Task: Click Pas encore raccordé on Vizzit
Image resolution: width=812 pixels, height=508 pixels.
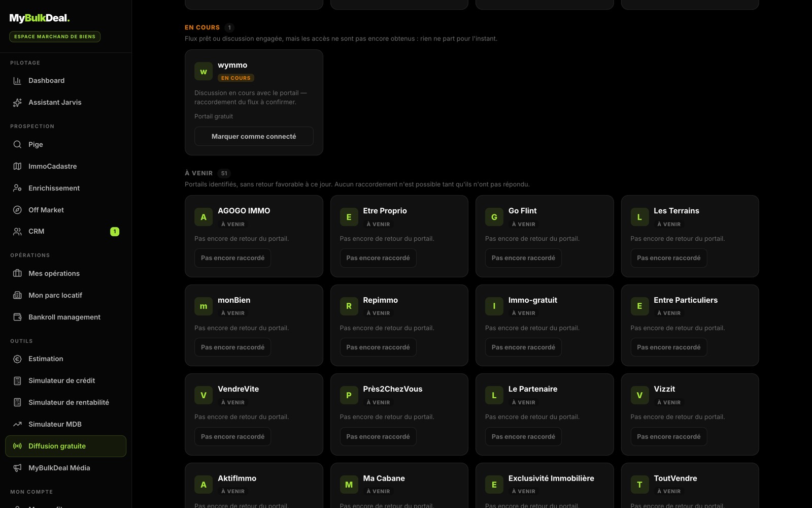Action: (669, 437)
